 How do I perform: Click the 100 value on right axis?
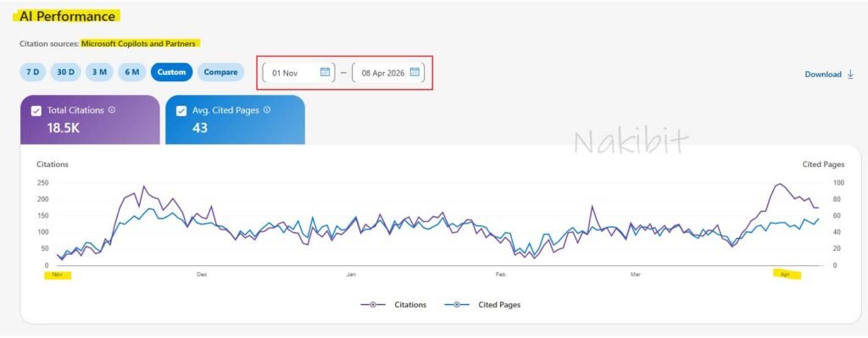(838, 183)
